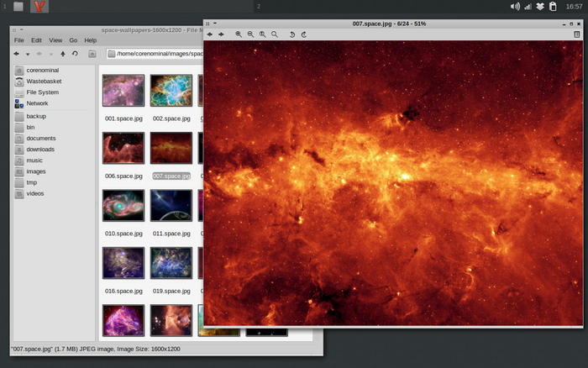Open the back history dropdown arrow

tap(27, 54)
